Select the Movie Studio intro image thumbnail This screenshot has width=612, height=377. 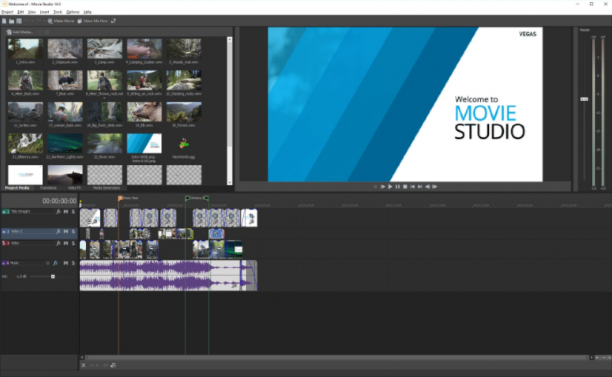point(144,144)
